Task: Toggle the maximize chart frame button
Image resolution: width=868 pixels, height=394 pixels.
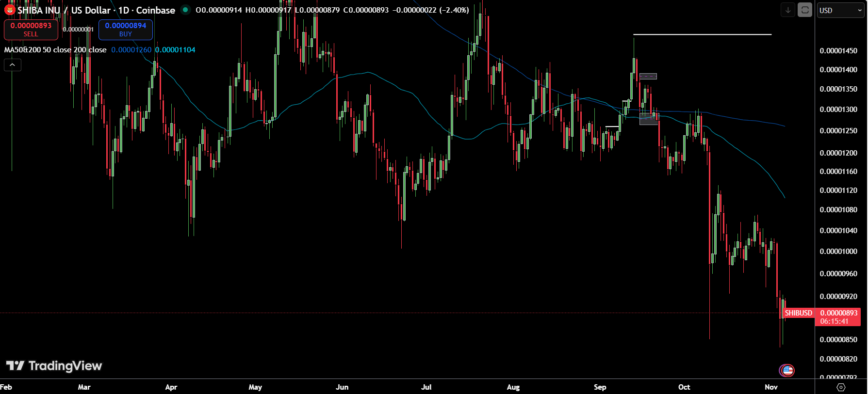Action: click(x=805, y=10)
